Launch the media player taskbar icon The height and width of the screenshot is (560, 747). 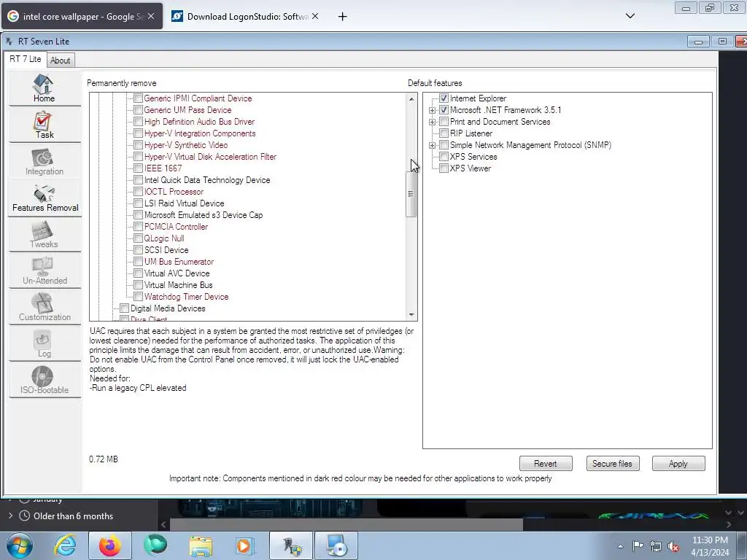245,545
